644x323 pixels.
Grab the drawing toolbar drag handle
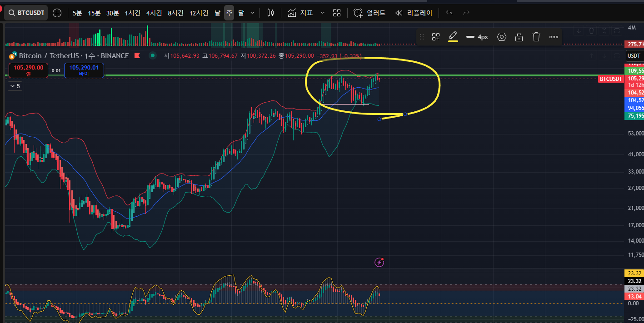[x=422, y=37]
